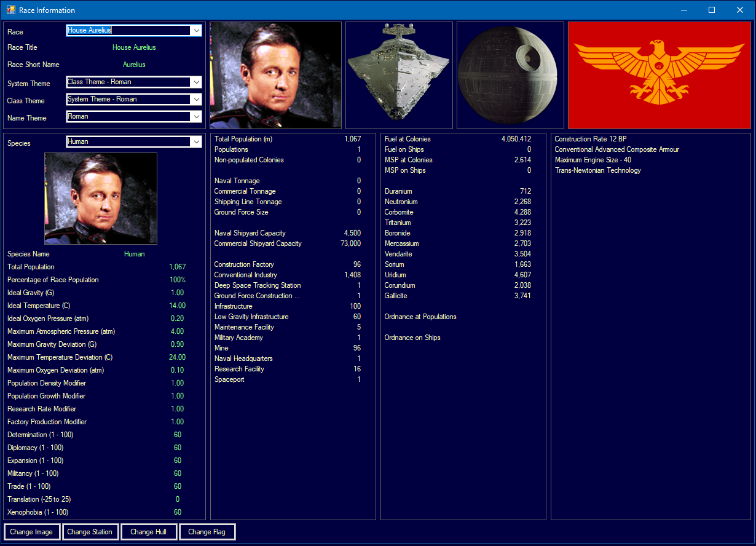
Task: Click the Low Gravity Infrastructure row
Action: pos(288,317)
